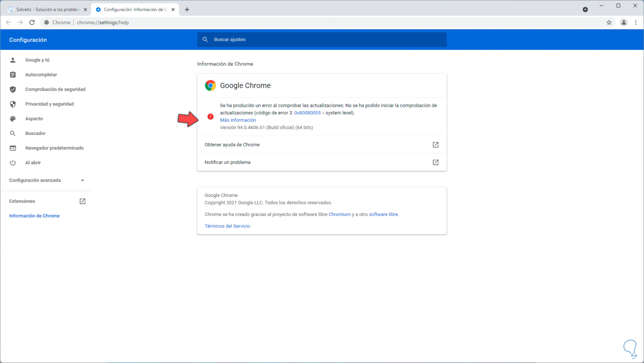Open a new tab with the plus button

tap(187, 9)
